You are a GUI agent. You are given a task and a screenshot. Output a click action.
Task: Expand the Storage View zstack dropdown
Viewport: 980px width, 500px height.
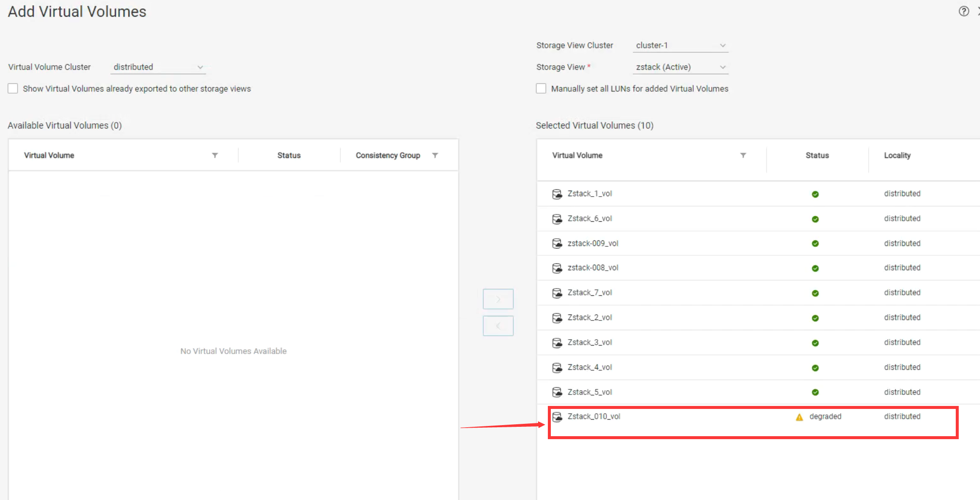680,67
